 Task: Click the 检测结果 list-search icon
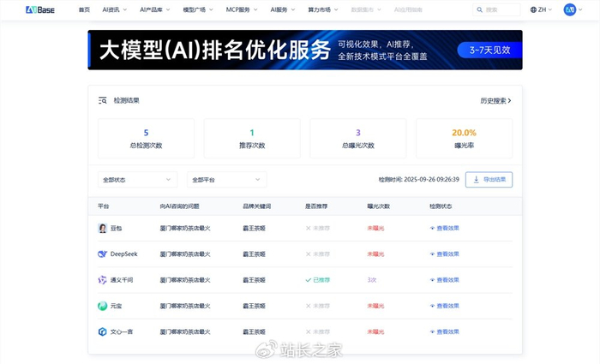pyautogui.click(x=103, y=100)
